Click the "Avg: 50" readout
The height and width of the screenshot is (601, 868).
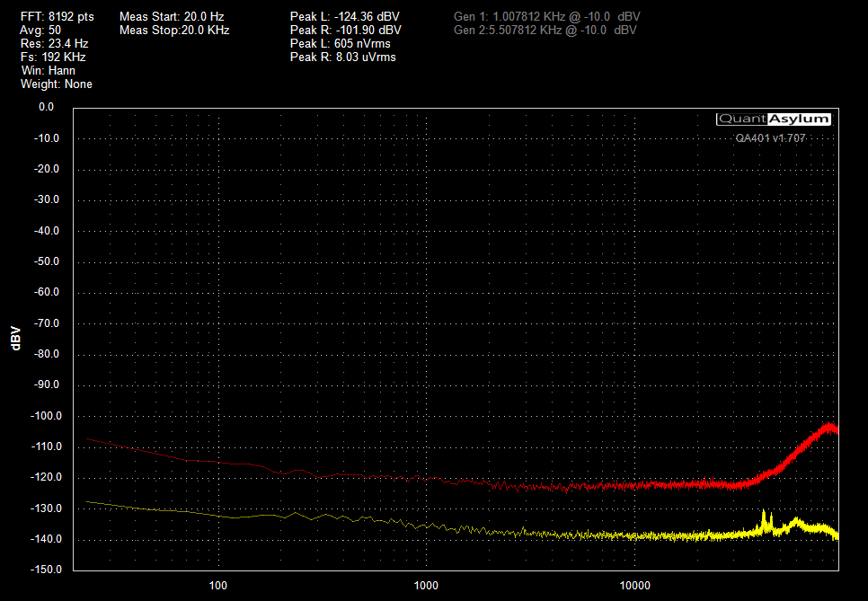point(40,30)
